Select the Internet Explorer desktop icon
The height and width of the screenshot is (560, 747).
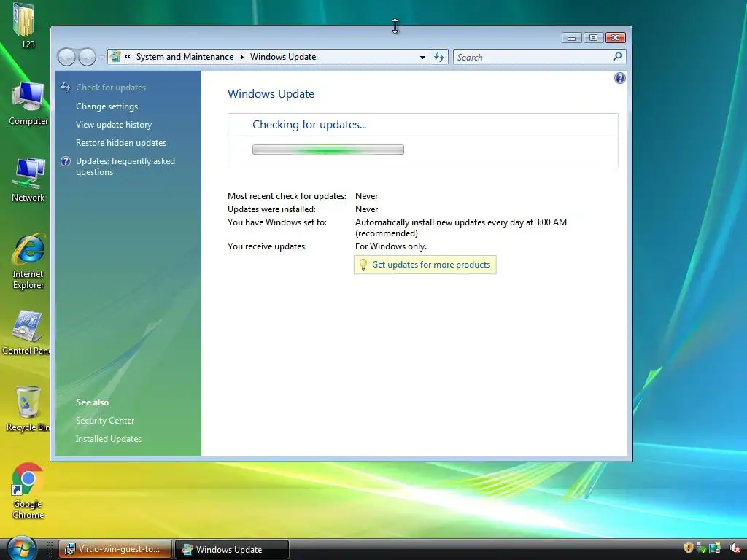[28, 261]
